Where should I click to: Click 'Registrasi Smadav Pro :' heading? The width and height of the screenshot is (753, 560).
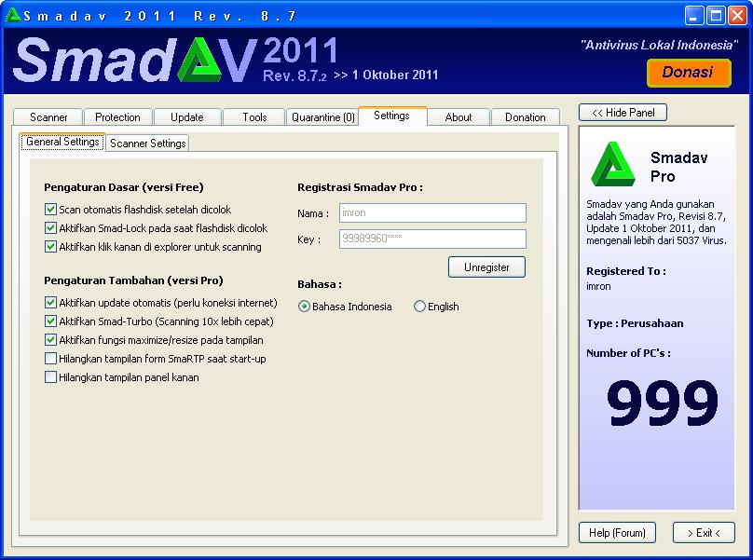(x=360, y=187)
